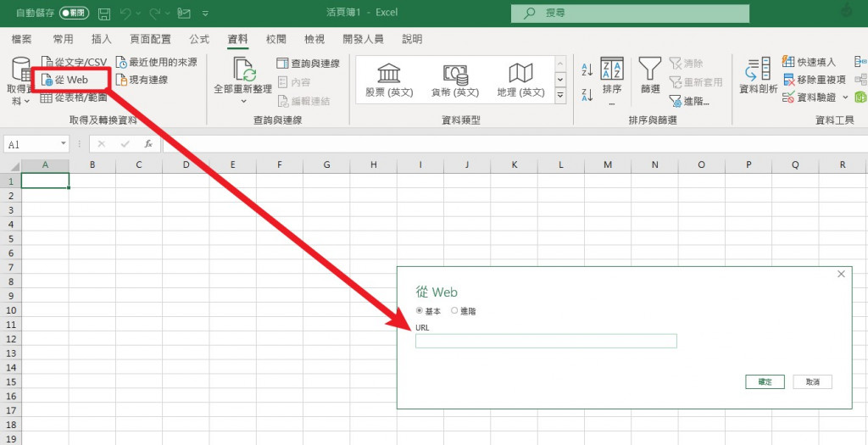Select 地理 (英文) Geography data type
Image resolution: width=868 pixels, height=445 pixels.
521,81
